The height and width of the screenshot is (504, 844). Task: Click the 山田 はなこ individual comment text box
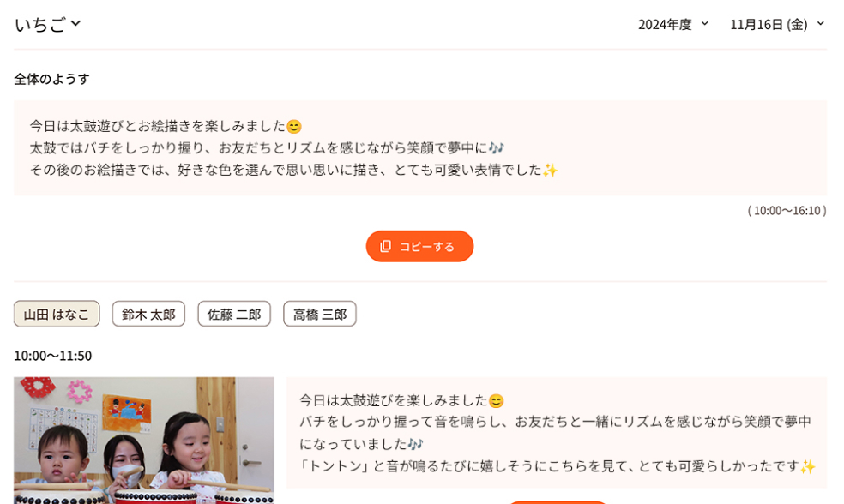coord(557,433)
